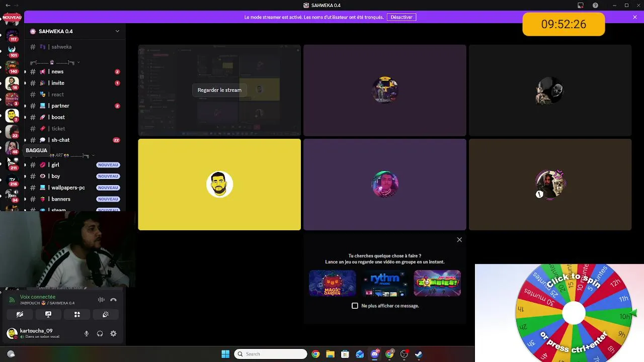Click the Windows taskbar Search box
The width and height of the screenshot is (644, 362).
coord(271,354)
